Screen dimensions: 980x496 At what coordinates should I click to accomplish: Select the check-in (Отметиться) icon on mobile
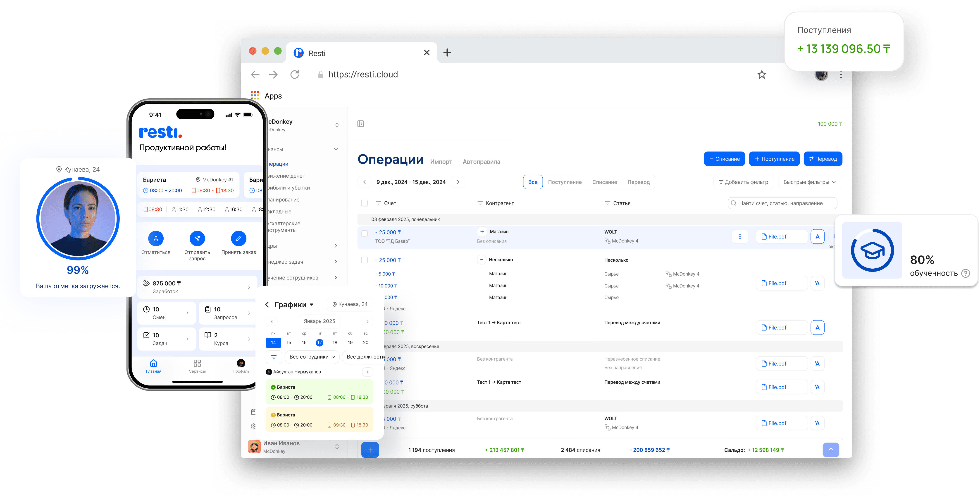156,238
